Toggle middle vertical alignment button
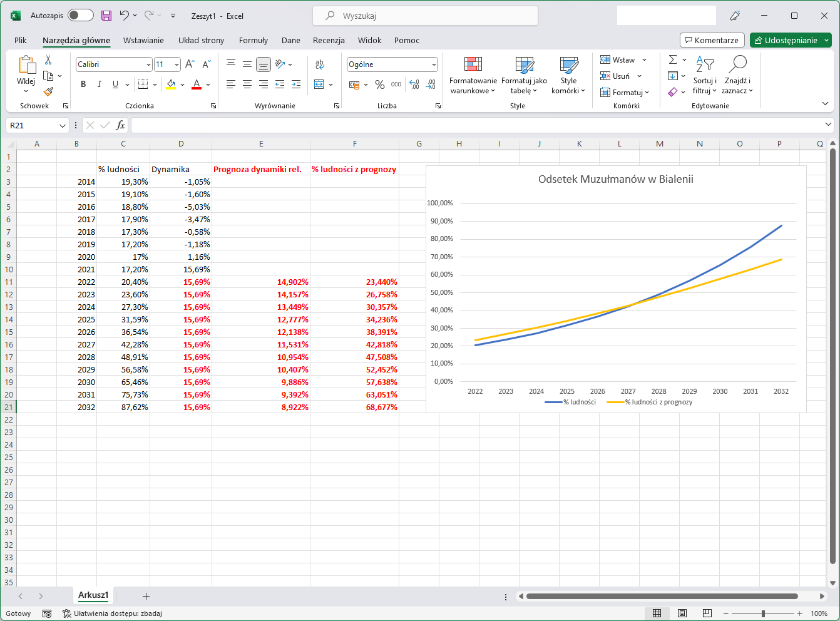 [247, 64]
